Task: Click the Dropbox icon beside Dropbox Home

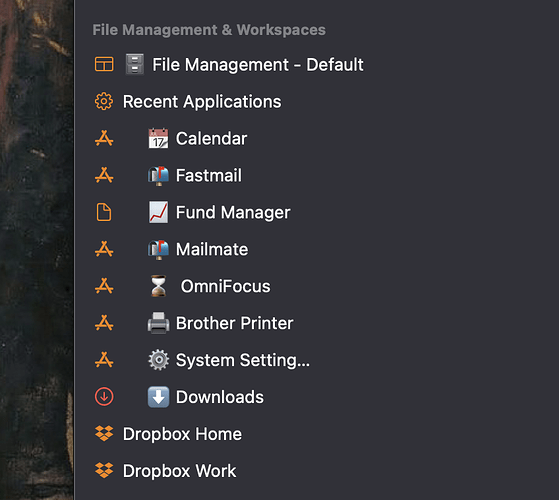Action: [104, 434]
